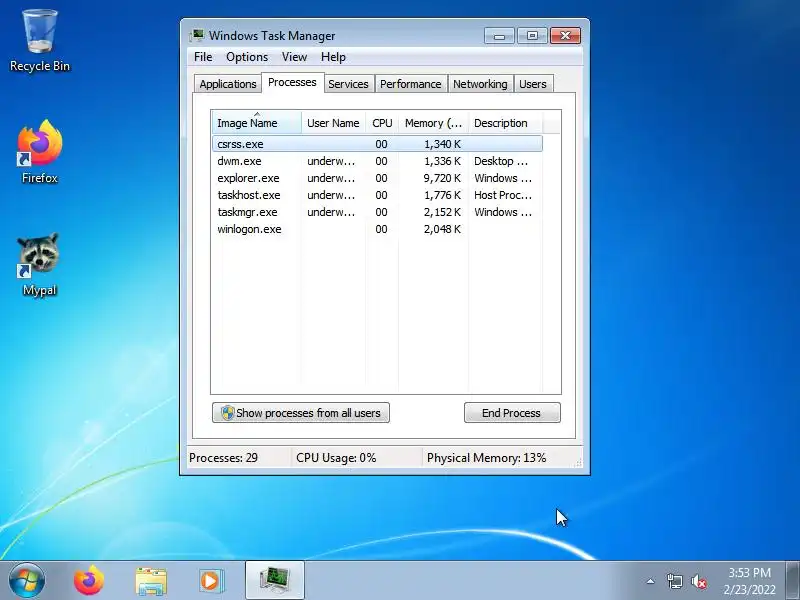Click the muted volume tray icon
The height and width of the screenshot is (600, 800).
(x=699, y=581)
